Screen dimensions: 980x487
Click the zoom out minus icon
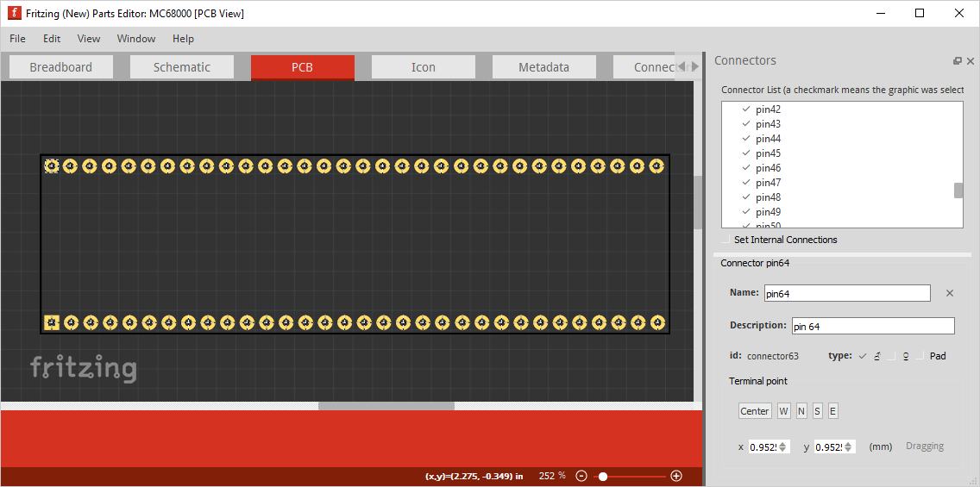click(x=581, y=476)
